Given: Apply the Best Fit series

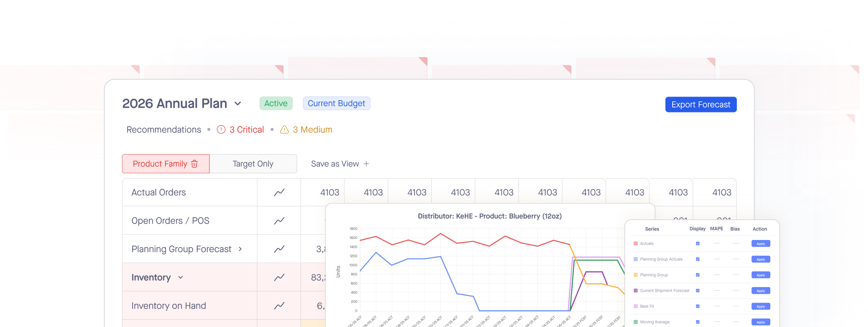Looking at the screenshot, I should (761, 306).
